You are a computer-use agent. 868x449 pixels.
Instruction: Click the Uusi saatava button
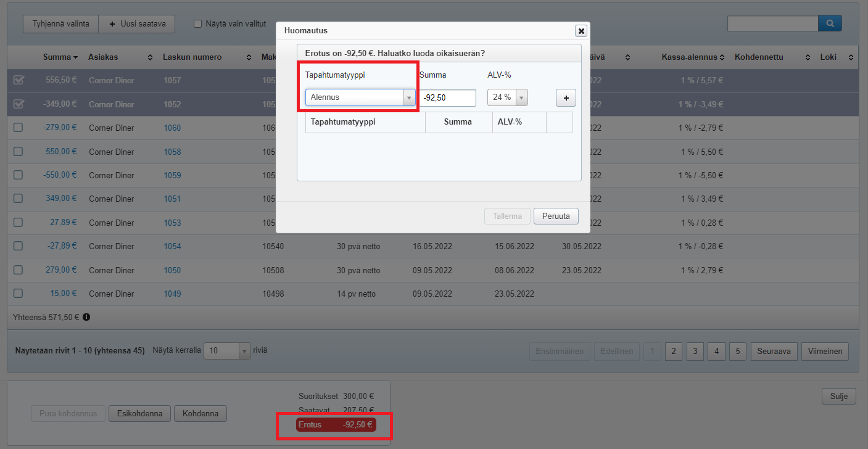tap(136, 24)
